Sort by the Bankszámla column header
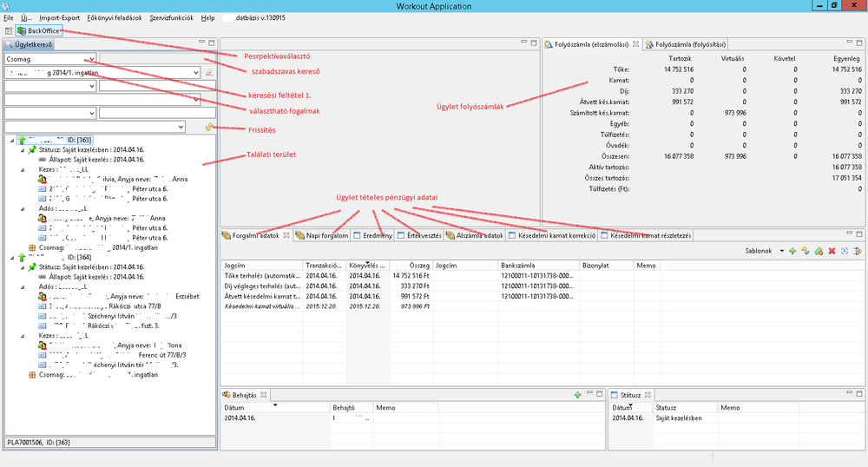The height and width of the screenshot is (467, 868). tap(538, 266)
